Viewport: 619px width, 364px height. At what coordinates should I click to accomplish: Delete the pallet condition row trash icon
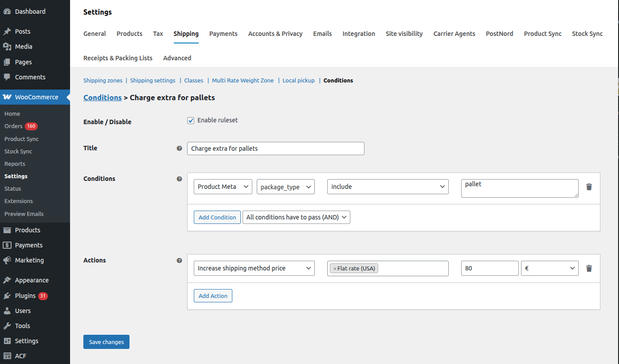click(x=589, y=187)
